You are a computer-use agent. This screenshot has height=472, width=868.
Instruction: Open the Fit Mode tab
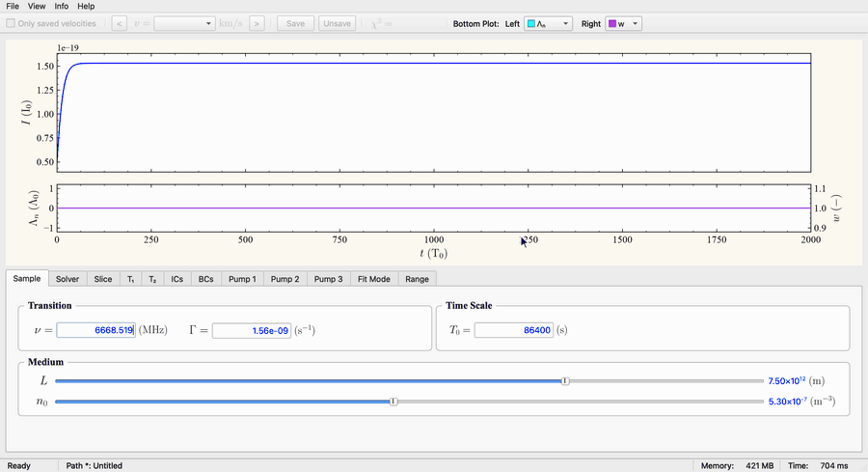pyautogui.click(x=373, y=279)
